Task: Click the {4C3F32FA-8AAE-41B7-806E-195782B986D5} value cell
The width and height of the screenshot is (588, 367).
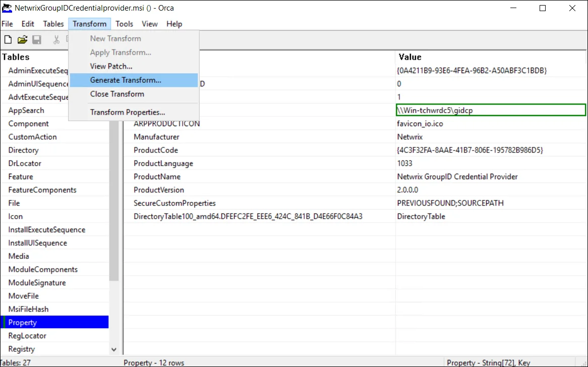Action: 470,150
